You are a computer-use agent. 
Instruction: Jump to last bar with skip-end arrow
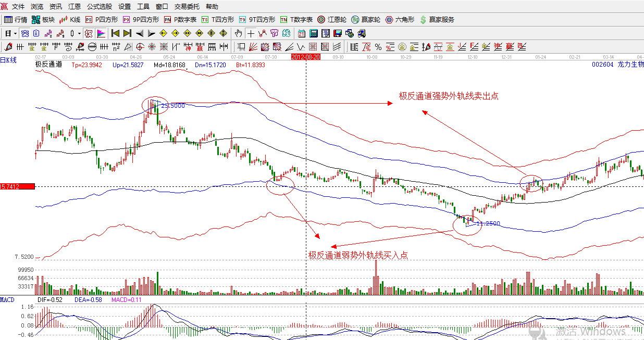pos(127,33)
